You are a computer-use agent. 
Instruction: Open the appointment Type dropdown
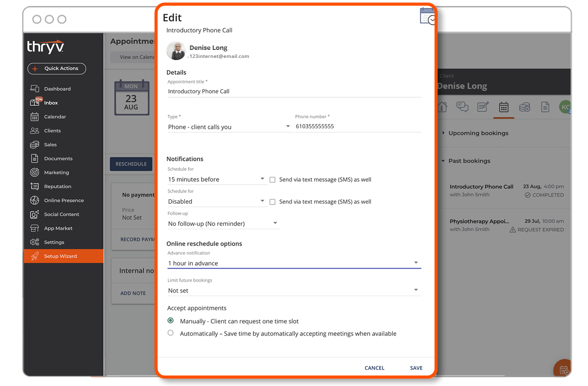(x=229, y=127)
